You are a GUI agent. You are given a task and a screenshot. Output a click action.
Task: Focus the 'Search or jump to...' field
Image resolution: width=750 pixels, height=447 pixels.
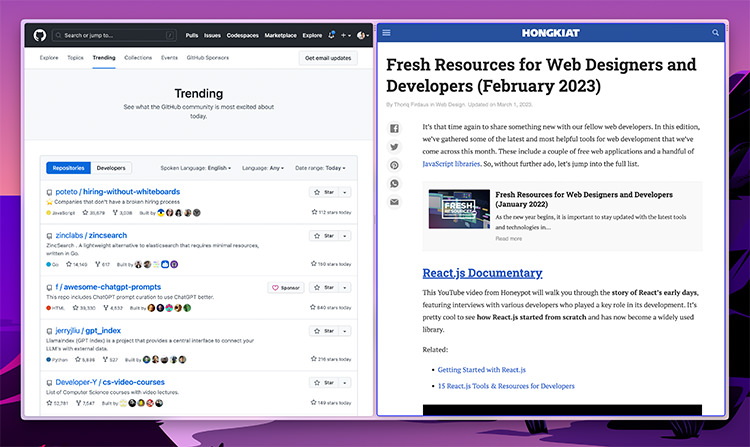pos(114,35)
